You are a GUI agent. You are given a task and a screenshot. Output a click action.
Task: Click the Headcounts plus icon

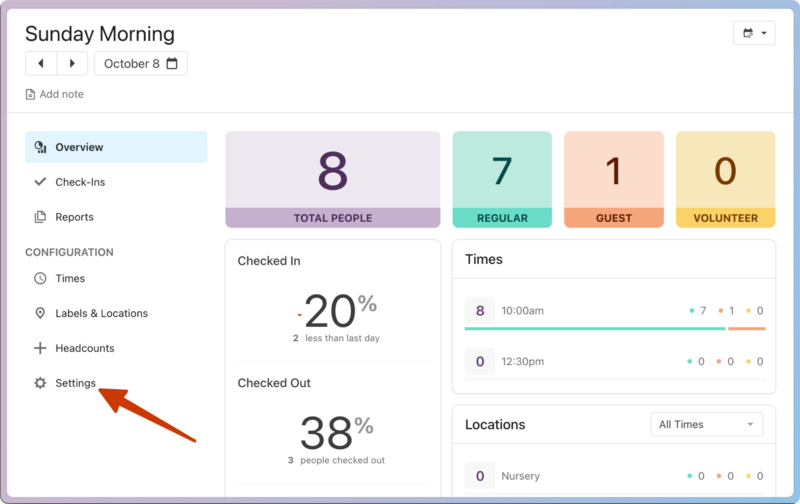pyautogui.click(x=41, y=348)
